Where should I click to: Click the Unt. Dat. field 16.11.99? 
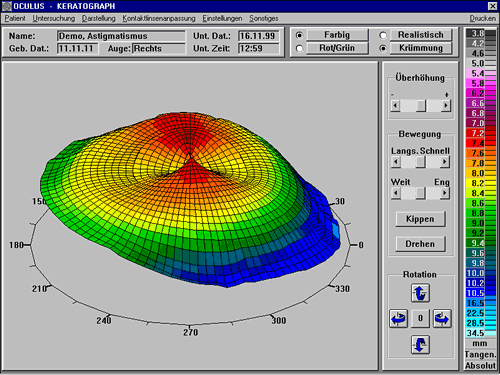coord(259,36)
